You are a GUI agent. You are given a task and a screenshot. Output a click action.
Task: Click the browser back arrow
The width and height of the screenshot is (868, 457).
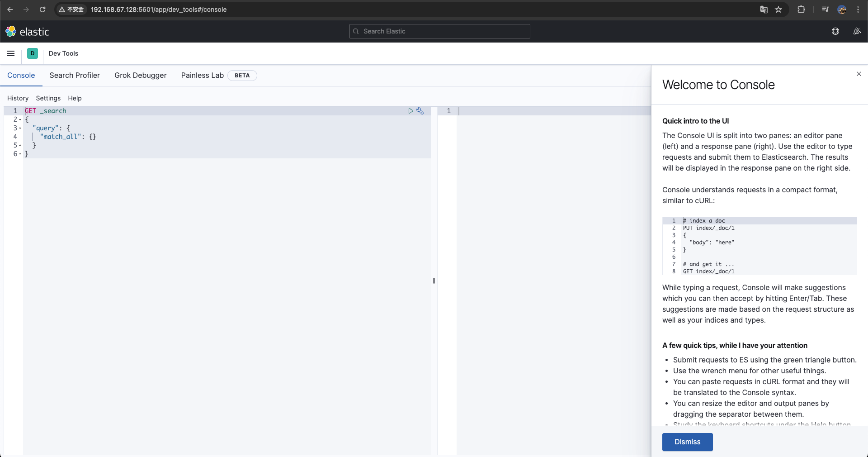[x=10, y=10]
